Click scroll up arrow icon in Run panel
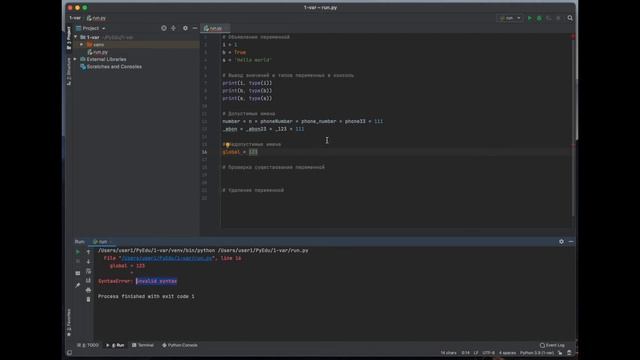640x360 pixels. coord(88,252)
